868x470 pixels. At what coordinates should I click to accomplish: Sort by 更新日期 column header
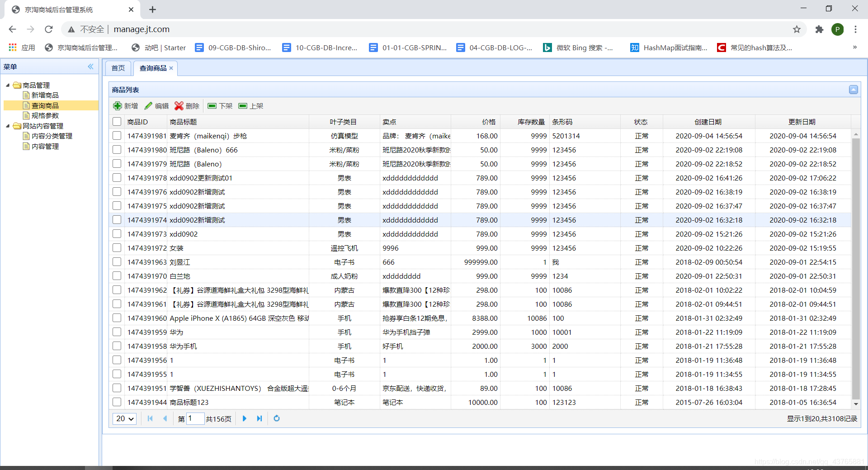(x=803, y=122)
